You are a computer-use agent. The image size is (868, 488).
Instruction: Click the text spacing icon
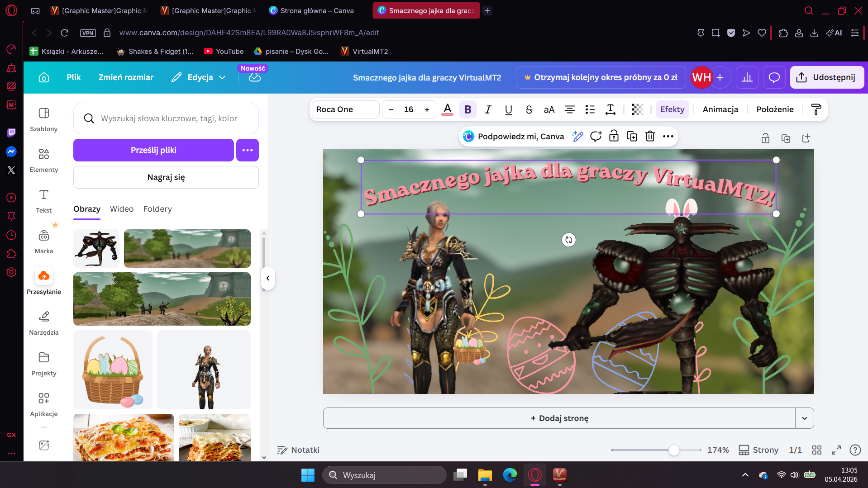click(610, 109)
